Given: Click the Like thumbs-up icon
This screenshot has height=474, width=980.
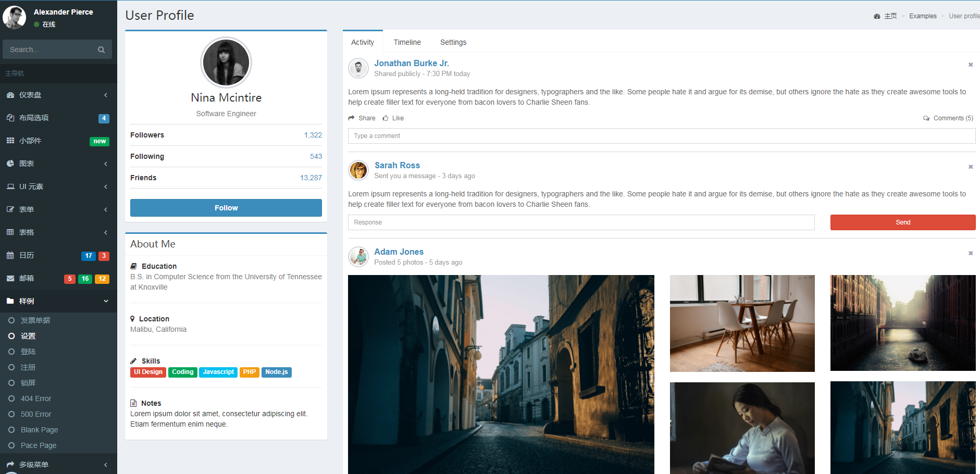Looking at the screenshot, I should click(386, 118).
